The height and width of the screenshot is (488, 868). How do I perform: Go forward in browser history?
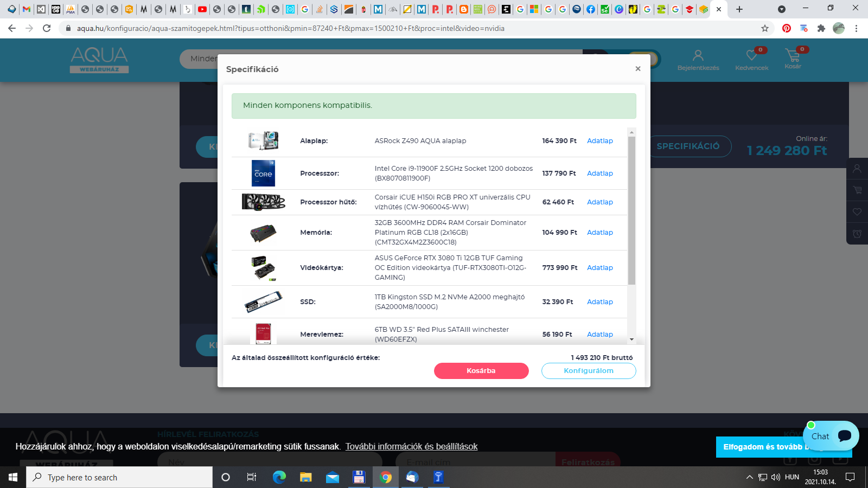[29, 28]
